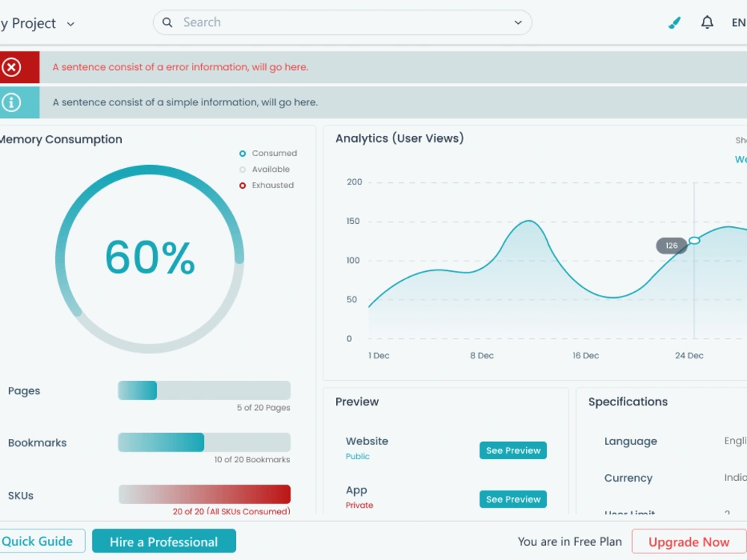
Task: Click in the Search input field
Action: [343, 22]
